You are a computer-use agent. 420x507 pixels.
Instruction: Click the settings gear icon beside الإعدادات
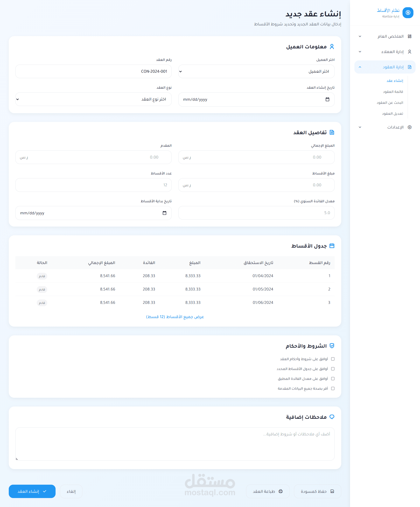pyautogui.click(x=409, y=127)
